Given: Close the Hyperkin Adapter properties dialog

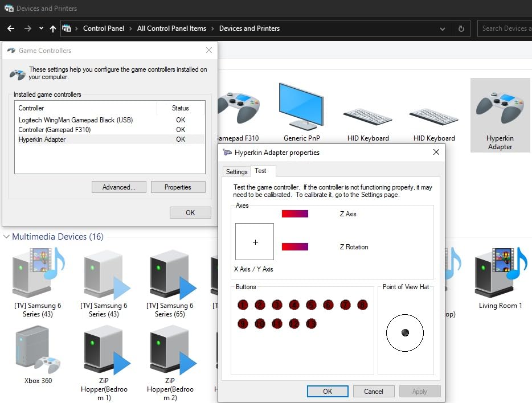Looking at the screenshot, I should click(x=436, y=152).
